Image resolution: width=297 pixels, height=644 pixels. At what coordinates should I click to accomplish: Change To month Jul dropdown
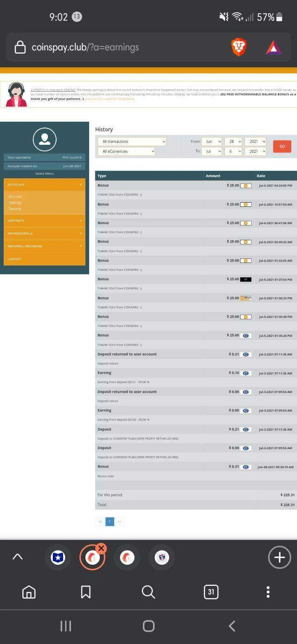pos(212,152)
